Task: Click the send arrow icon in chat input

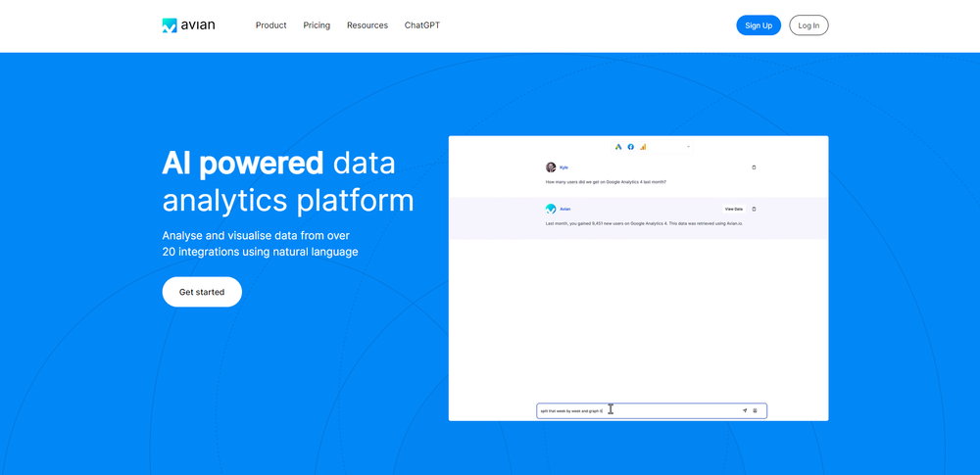Action: [x=744, y=410]
